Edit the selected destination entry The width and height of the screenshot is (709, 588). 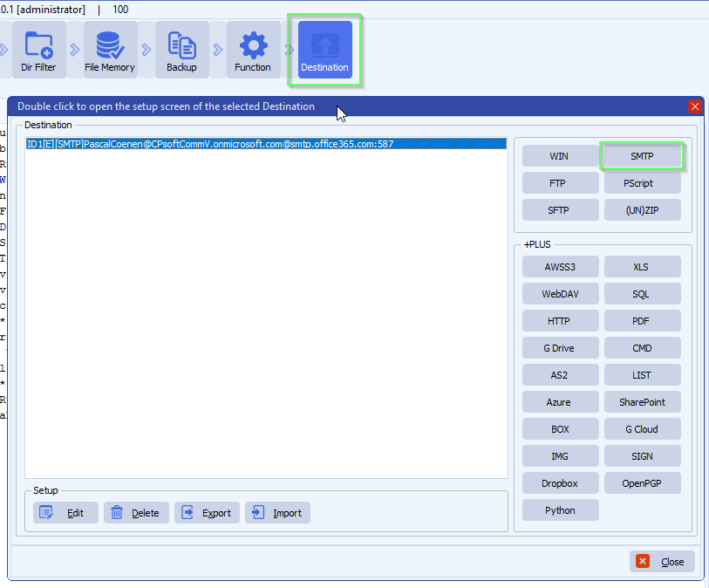[65, 512]
